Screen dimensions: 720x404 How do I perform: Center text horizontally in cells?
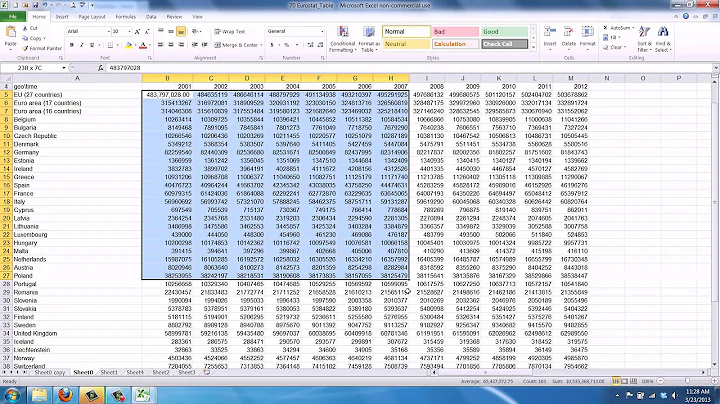(x=171, y=45)
